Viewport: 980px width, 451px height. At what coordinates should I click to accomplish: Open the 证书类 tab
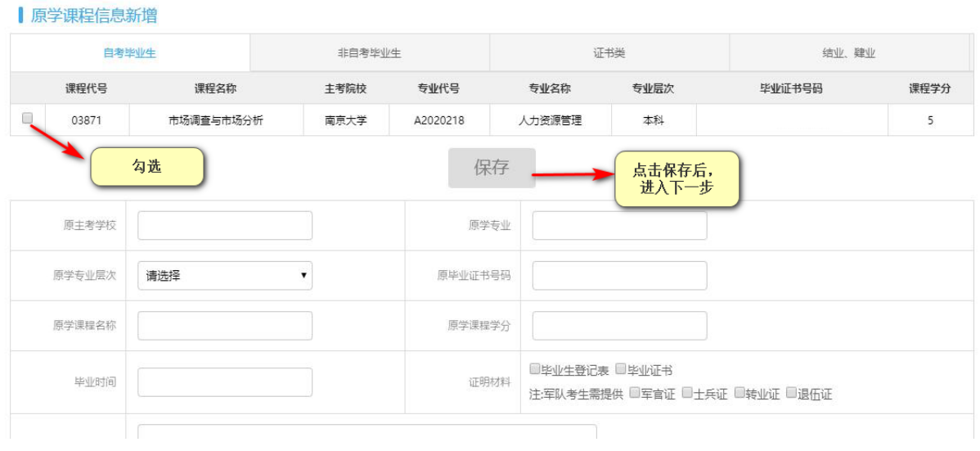(x=609, y=53)
